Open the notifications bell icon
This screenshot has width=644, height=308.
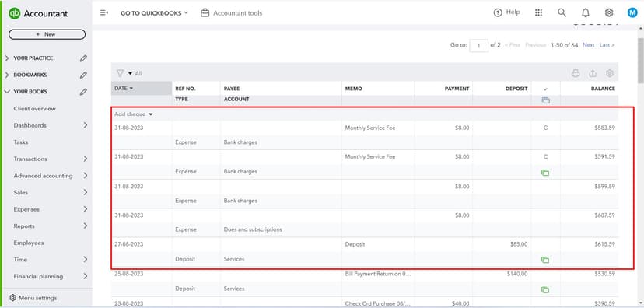point(586,12)
